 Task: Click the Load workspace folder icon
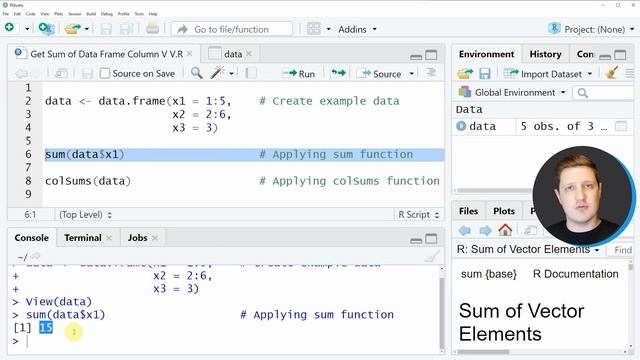click(464, 73)
